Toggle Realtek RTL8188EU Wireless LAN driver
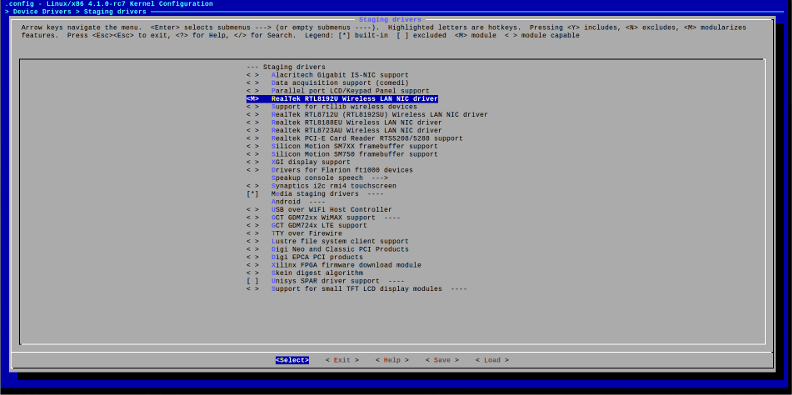The height and width of the screenshot is (395, 792). [344, 123]
